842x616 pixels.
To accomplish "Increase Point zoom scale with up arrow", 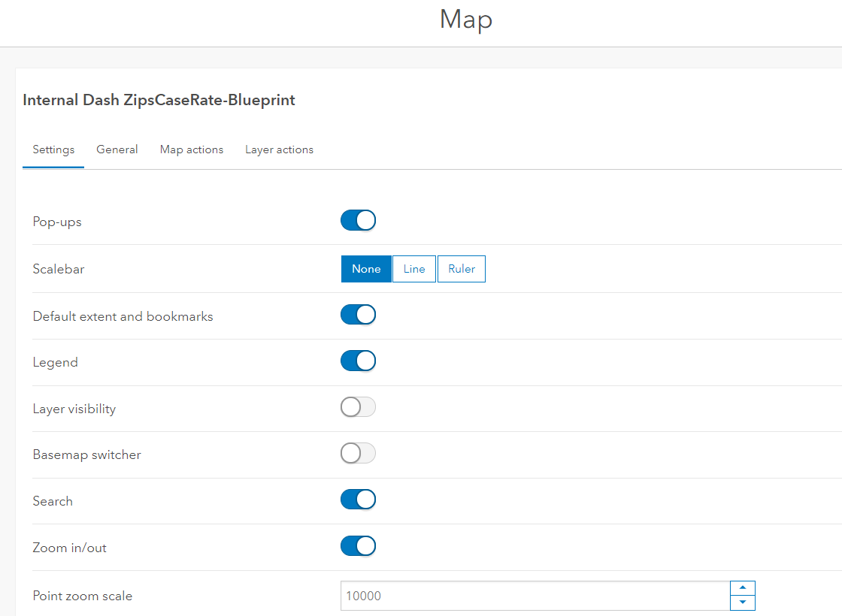I will pos(743,588).
